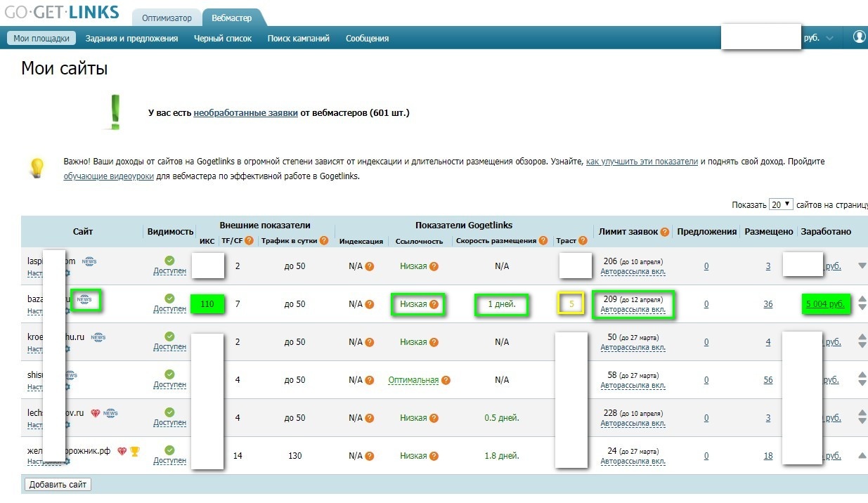
Task: Open the placed count 36 link
Action: coord(768,304)
